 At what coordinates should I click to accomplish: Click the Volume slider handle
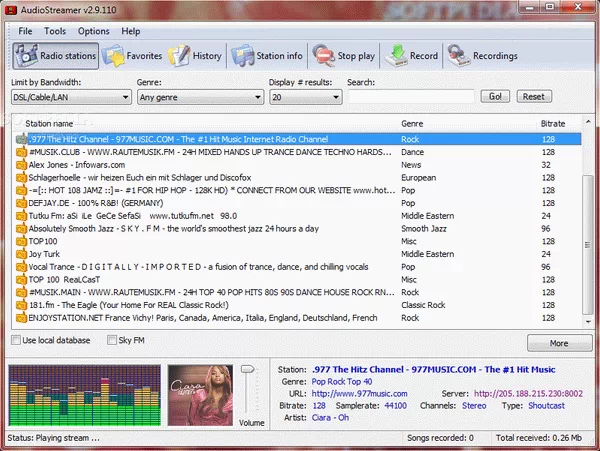(247, 369)
